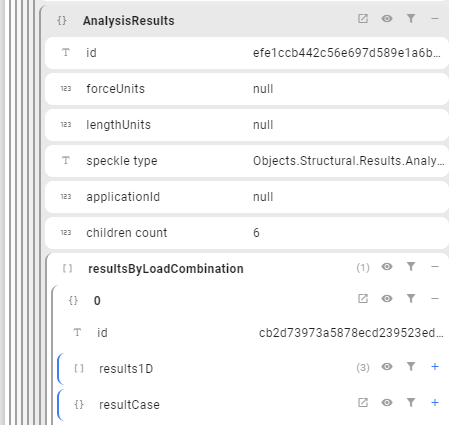Collapse the AnalysisResults section
The width and height of the screenshot is (452, 425).
435,19
